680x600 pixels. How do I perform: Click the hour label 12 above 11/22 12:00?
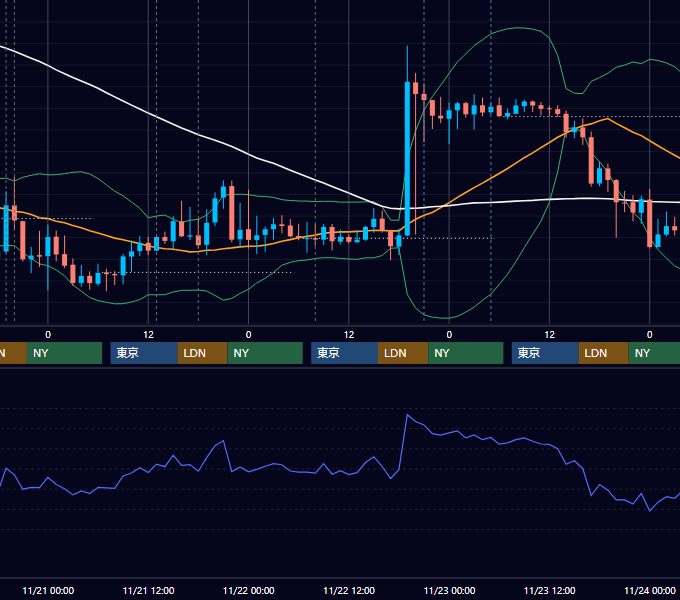point(349,335)
